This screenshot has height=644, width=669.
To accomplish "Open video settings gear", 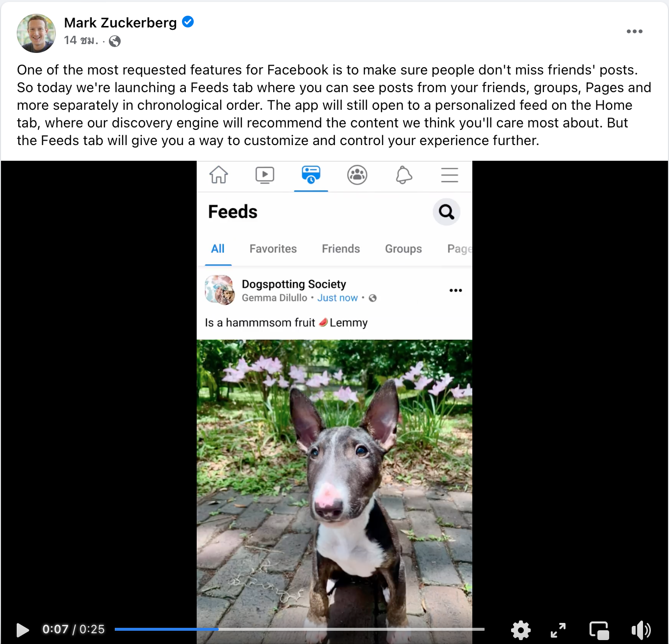I will pyautogui.click(x=520, y=630).
